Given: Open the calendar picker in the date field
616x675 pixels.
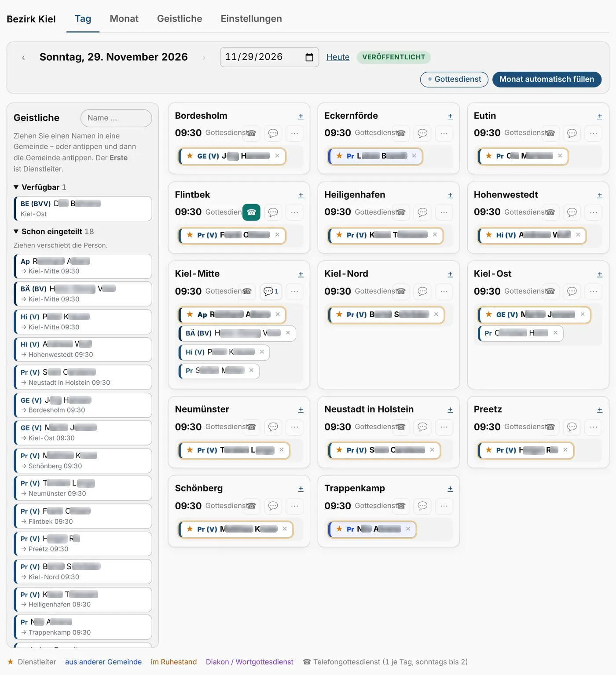Looking at the screenshot, I should point(309,57).
